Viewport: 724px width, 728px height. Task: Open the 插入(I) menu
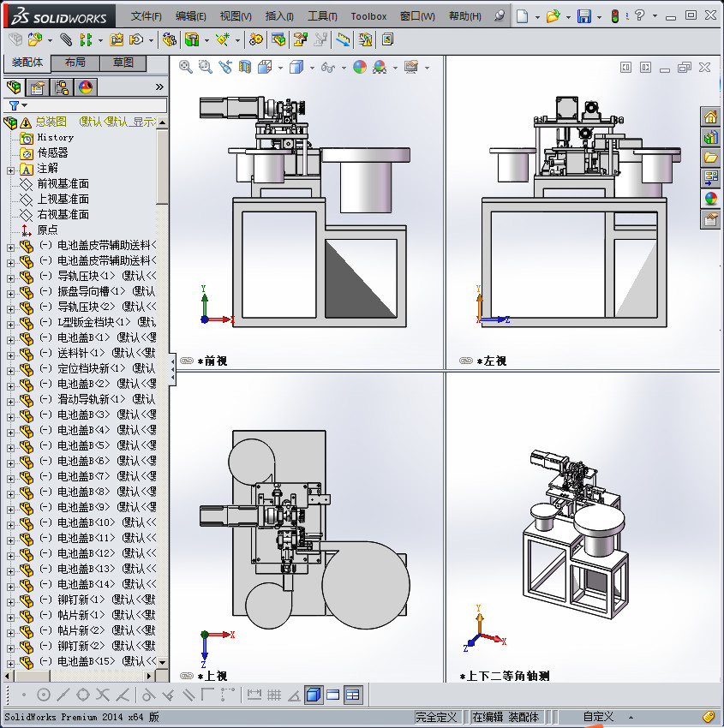point(279,16)
